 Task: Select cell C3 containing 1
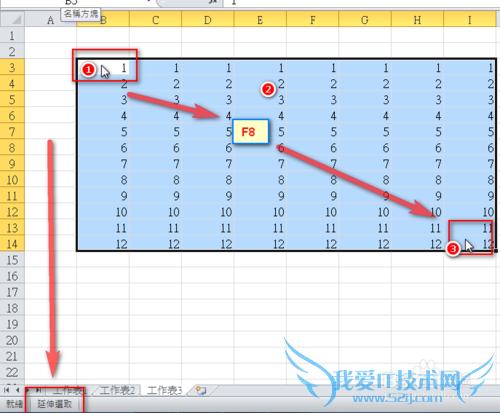[x=156, y=67]
